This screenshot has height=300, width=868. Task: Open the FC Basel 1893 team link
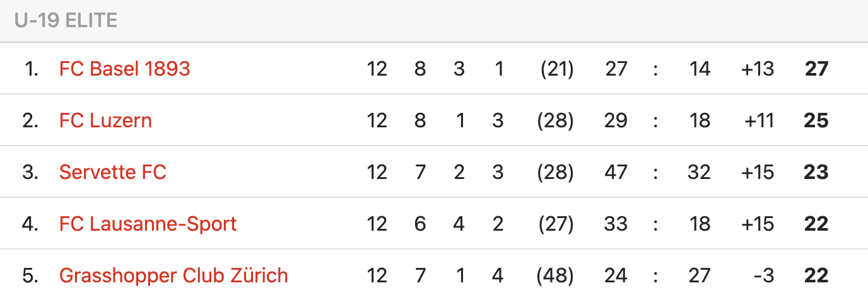coord(124,69)
